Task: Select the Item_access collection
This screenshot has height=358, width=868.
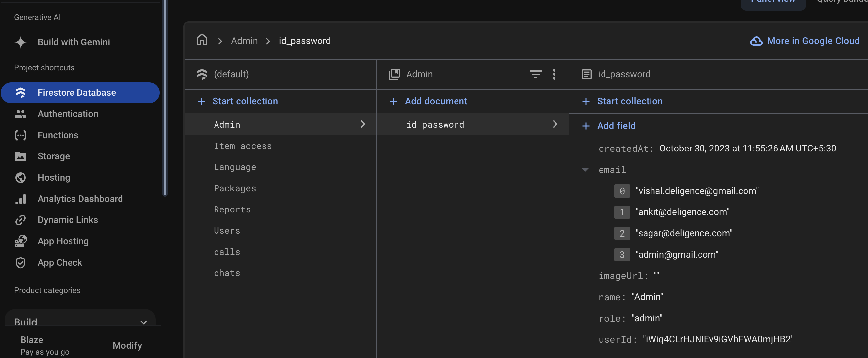Action: pos(280,146)
